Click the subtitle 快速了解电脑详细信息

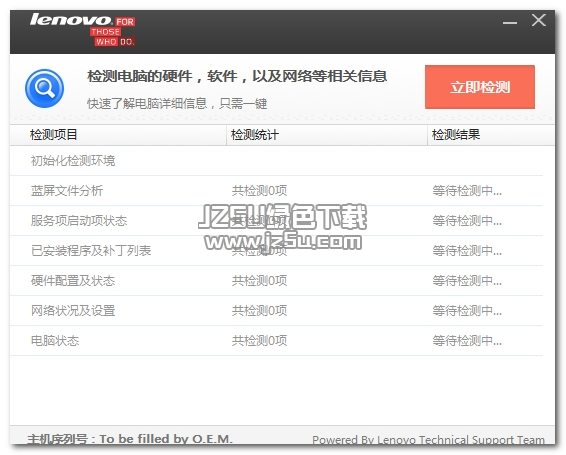(177, 104)
